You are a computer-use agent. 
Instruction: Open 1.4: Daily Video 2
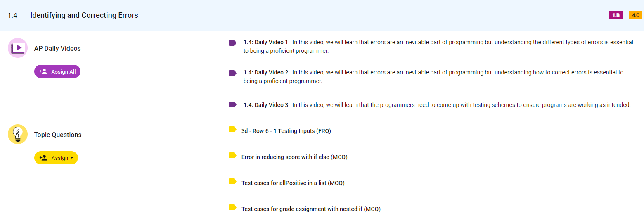[266, 72]
